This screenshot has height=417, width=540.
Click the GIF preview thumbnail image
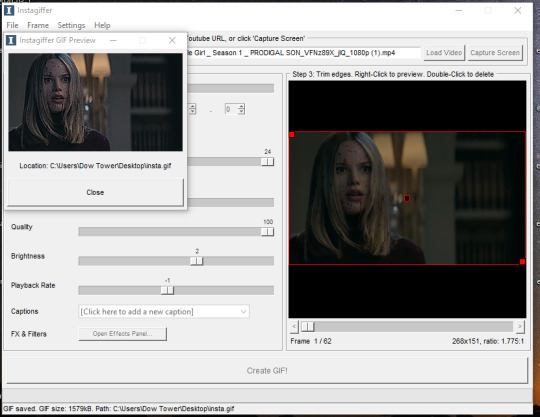[95, 102]
